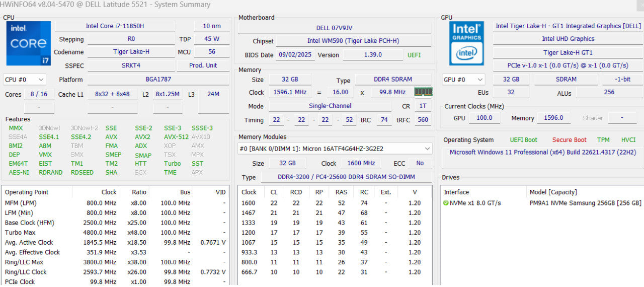The width and height of the screenshot is (644, 287).
Task: Click the 10 nm process field
Action: 212,26
